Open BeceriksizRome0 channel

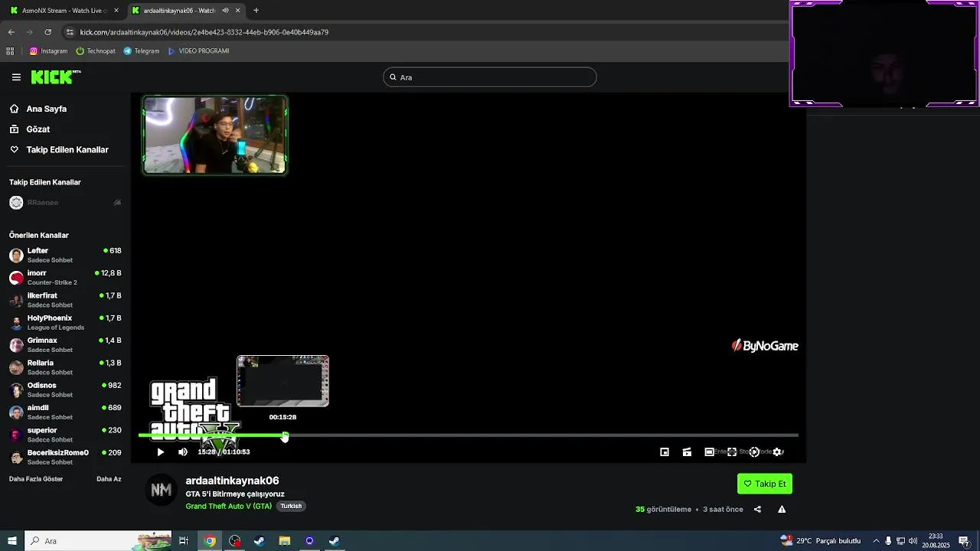[65, 457]
